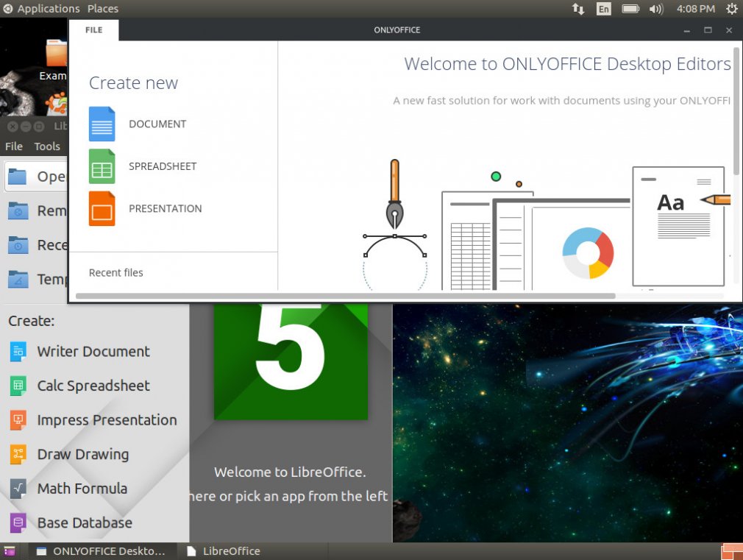Open the 4:08 PM clock menu
The image size is (743, 560).
[696, 9]
